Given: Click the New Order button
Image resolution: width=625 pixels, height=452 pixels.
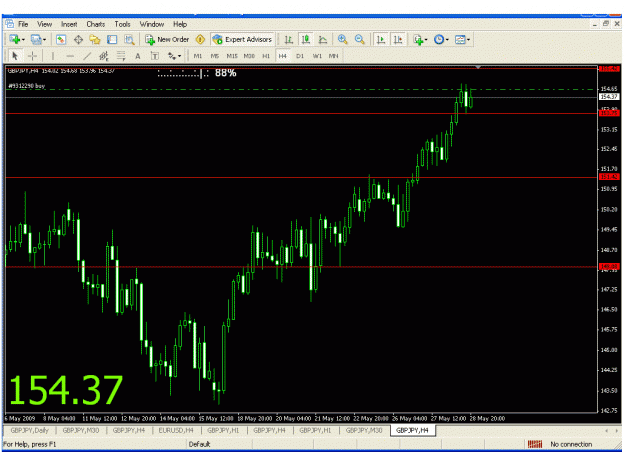Looking at the screenshot, I should click(x=167, y=39).
